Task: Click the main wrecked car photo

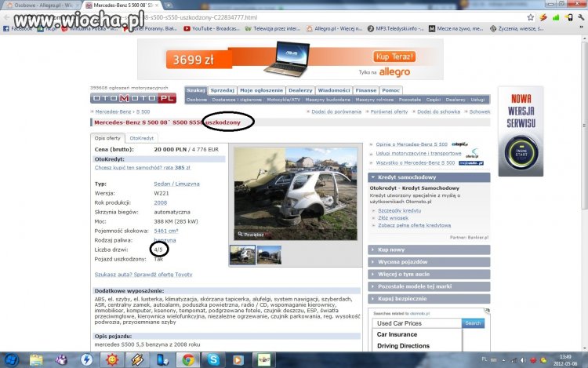Action: (x=296, y=194)
